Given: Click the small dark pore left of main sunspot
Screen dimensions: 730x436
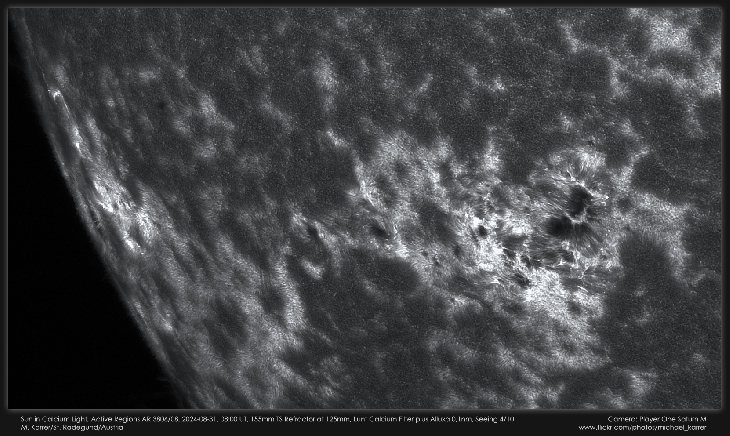Looking at the screenshot, I should point(482,231).
